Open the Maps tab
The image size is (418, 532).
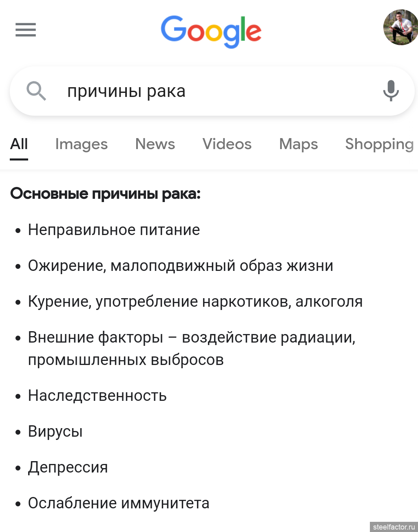[x=299, y=144]
